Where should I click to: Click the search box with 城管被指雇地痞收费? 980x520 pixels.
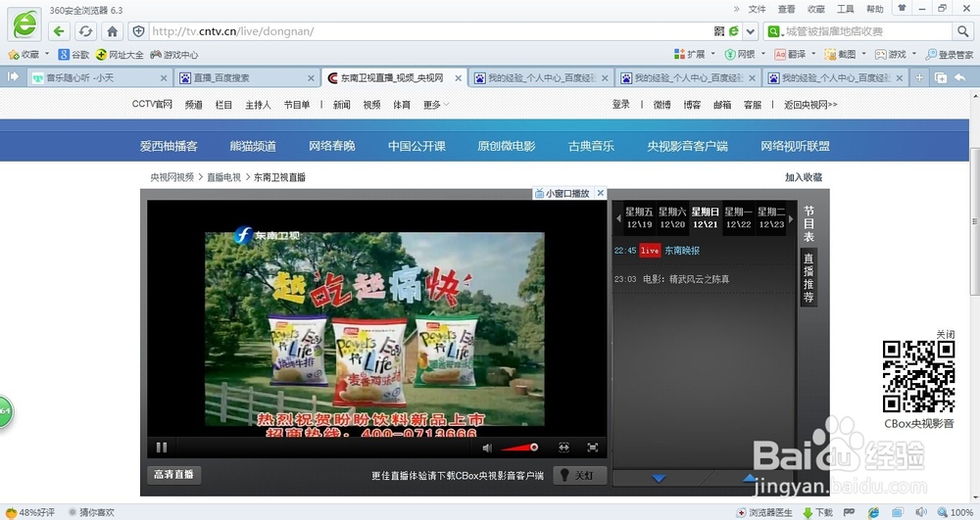tap(865, 31)
